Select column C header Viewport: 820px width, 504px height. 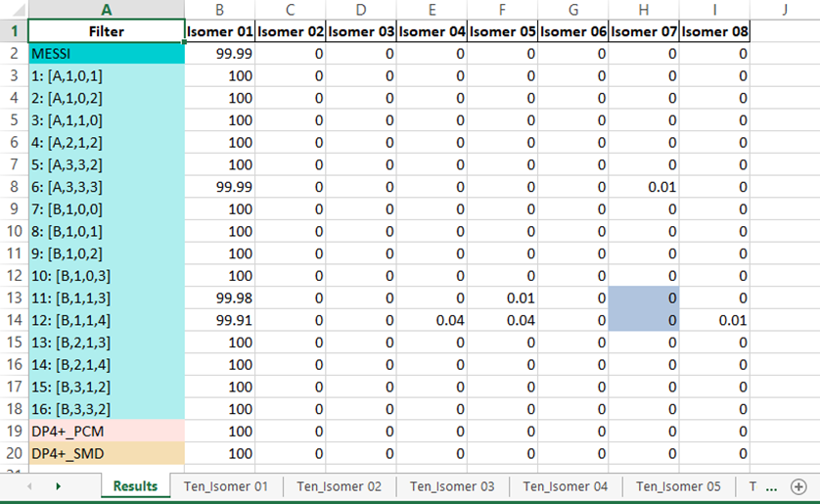coord(291,10)
